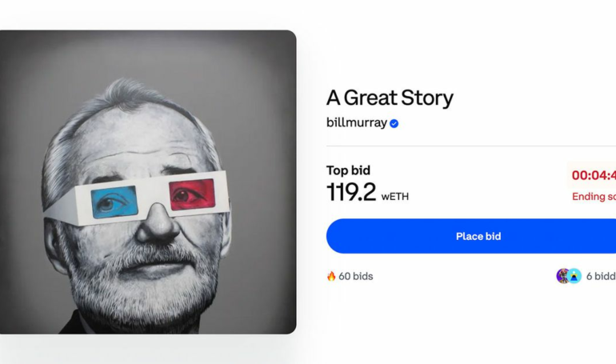Screen dimensions: 616x364
Task: Click the Top bid heading
Action: point(348,170)
